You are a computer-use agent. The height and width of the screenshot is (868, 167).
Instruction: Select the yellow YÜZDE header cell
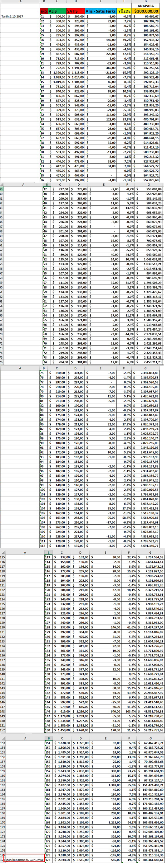125,12
